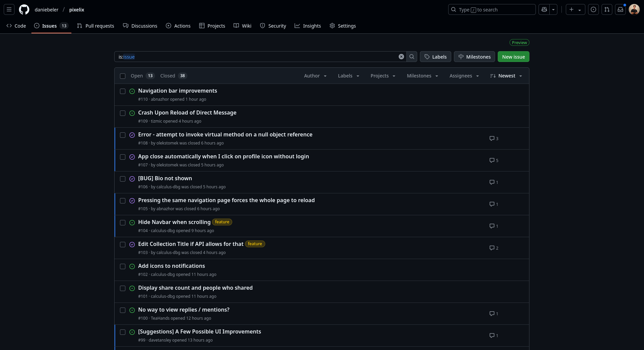Open the Newest sort dropdown
Screen dimensions: 644x350
point(506,76)
